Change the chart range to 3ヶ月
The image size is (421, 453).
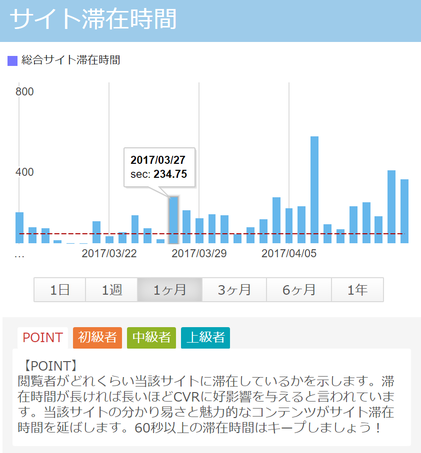pos(234,290)
